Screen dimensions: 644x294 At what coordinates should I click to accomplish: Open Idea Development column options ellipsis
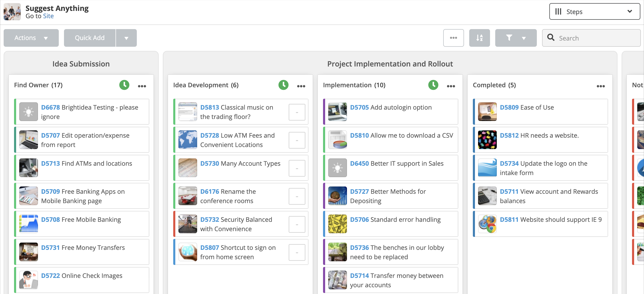click(x=301, y=86)
